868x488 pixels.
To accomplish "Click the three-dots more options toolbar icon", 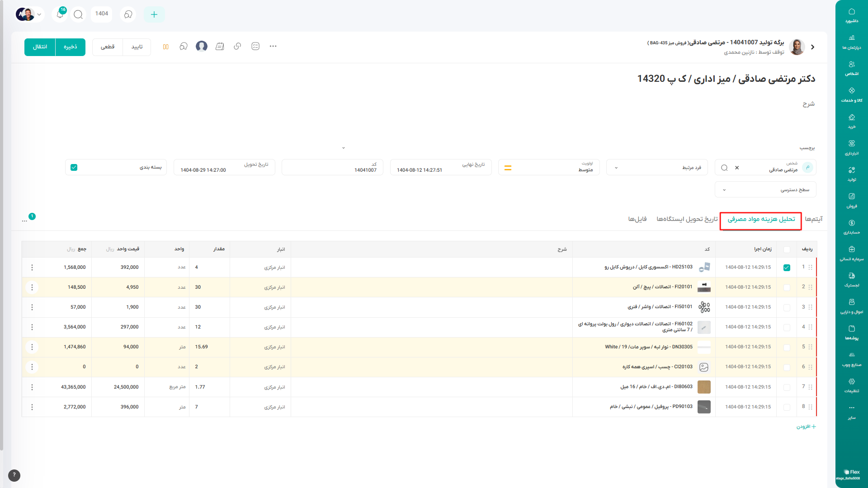I will click(x=273, y=47).
